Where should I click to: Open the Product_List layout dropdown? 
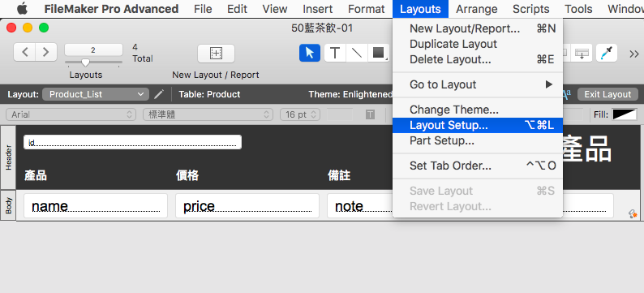pyautogui.click(x=95, y=94)
